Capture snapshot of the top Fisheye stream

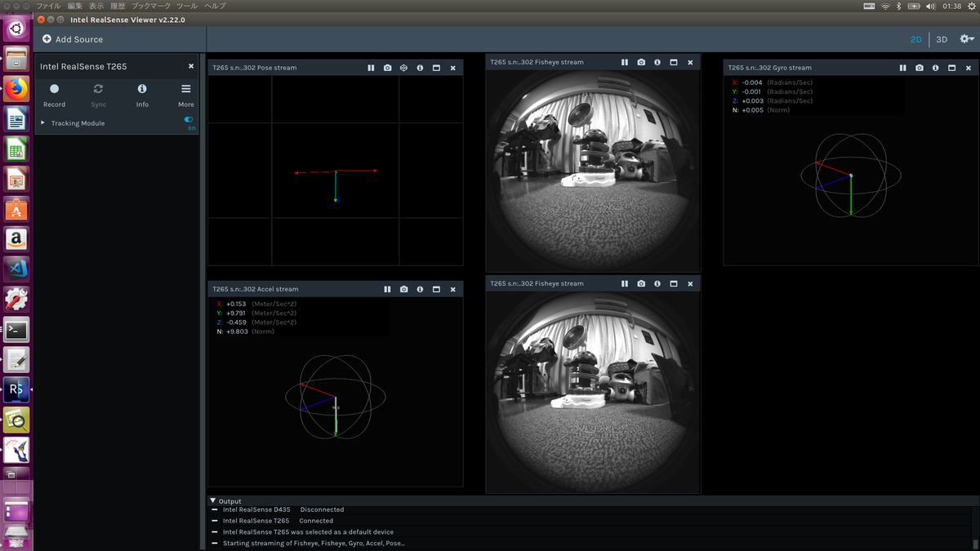[641, 62]
